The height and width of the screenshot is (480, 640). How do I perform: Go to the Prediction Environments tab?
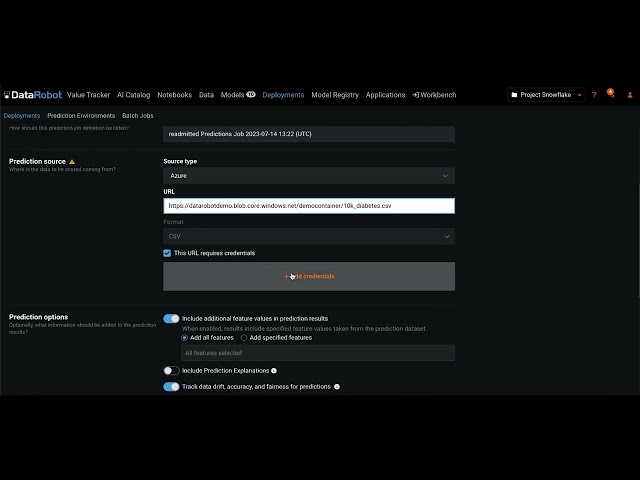pos(81,116)
